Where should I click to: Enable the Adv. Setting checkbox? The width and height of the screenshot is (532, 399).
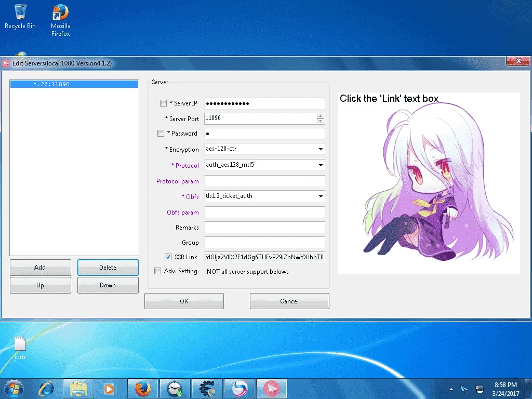(x=157, y=271)
